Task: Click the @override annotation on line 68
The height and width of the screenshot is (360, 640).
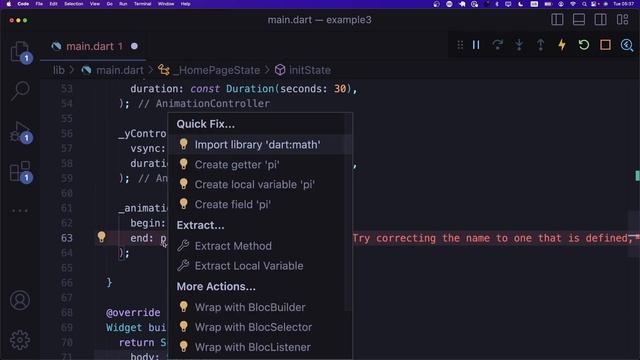Action: tap(133, 313)
